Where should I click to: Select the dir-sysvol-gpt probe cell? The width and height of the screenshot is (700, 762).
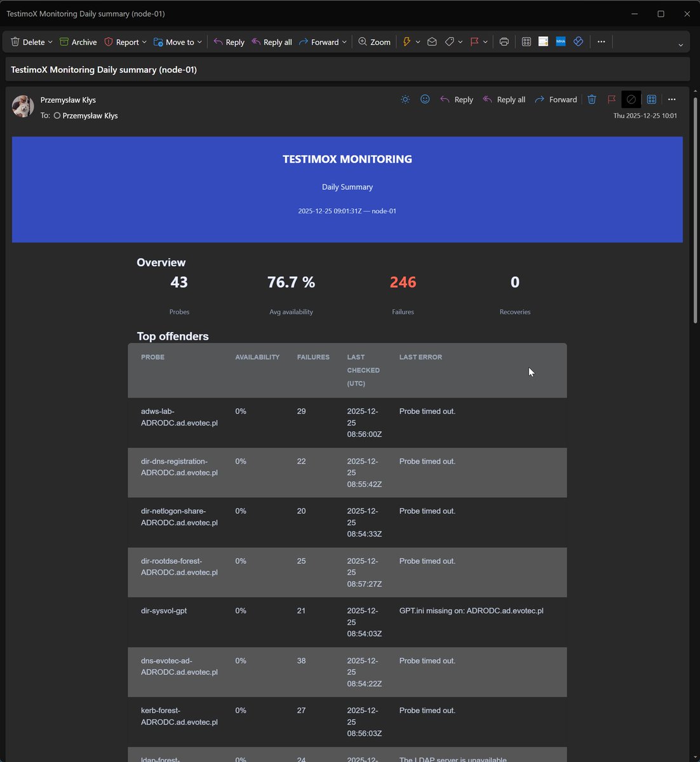pyautogui.click(x=164, y=611)
